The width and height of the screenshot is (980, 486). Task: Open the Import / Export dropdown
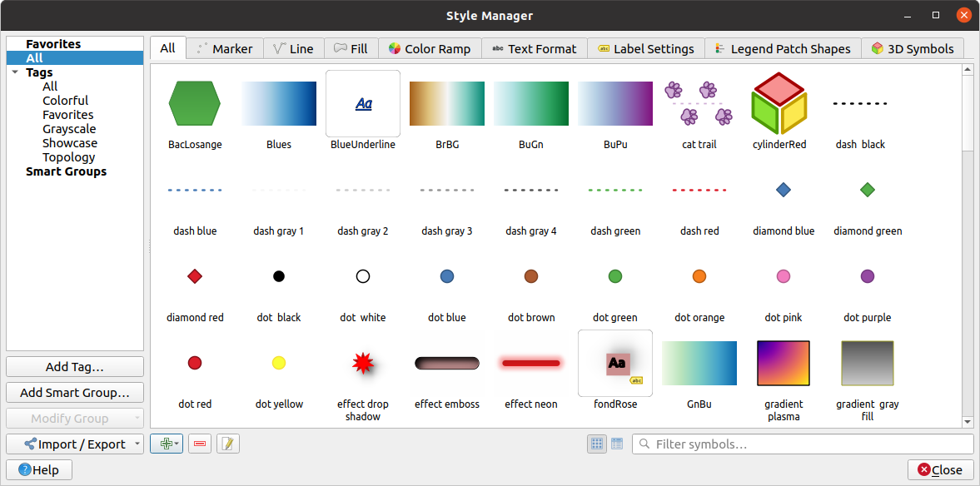tap(74, 444)
